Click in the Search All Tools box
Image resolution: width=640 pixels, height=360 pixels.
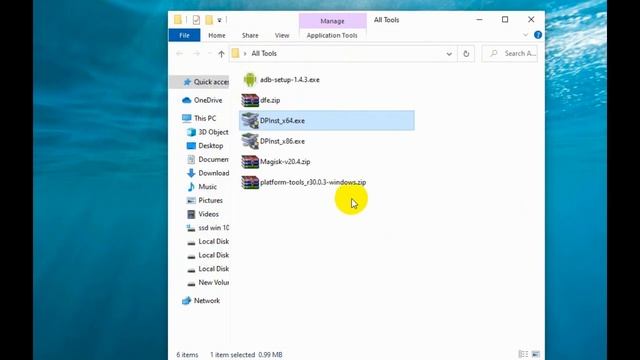[x=510, y=53]
